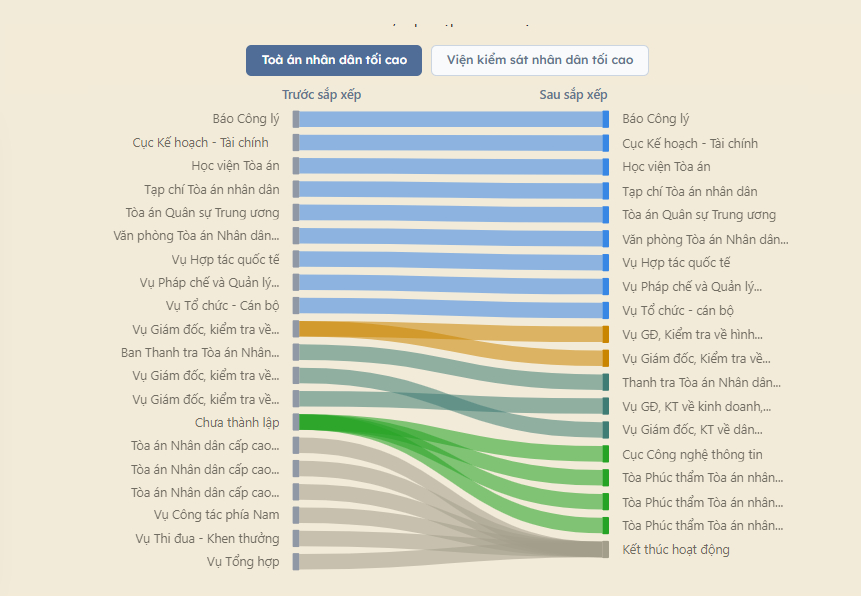
Task: Select the blue Báo Công lý target node on right
Action: click(x=606, y=119)
